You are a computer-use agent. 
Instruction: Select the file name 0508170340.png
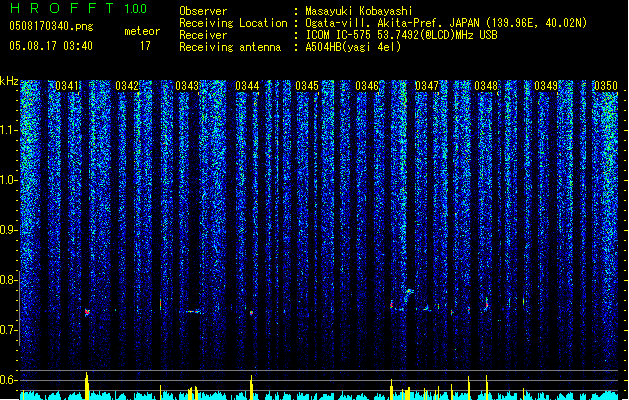coord(51,26)
